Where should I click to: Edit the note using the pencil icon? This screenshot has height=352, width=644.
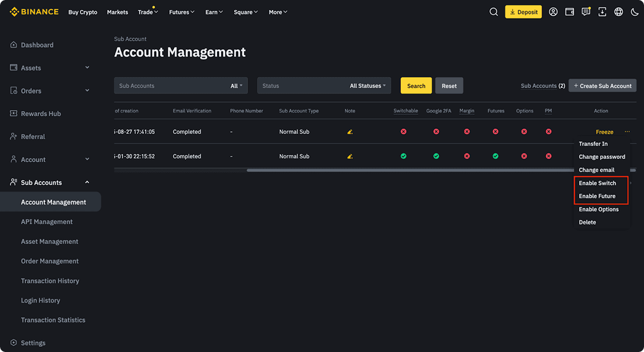[x=349, y=132]
